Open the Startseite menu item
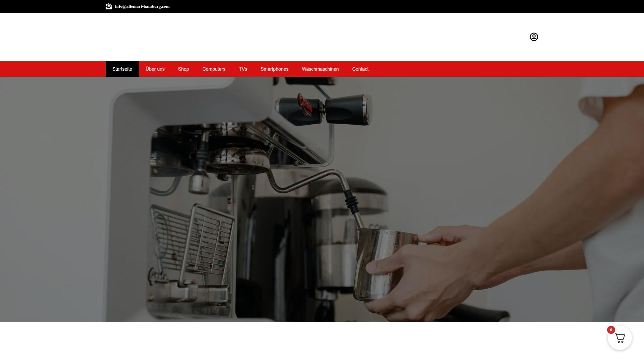This screenshot has width=644, height=362. click(x=122, y=69)
